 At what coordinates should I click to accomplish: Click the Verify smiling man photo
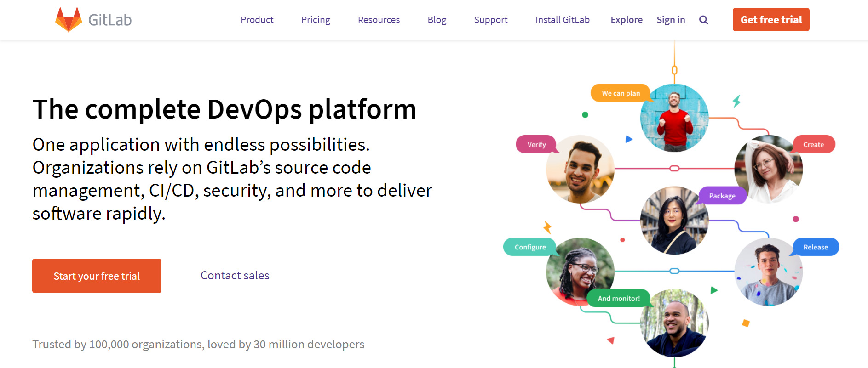pyautogui.click(x=580, y=169)
